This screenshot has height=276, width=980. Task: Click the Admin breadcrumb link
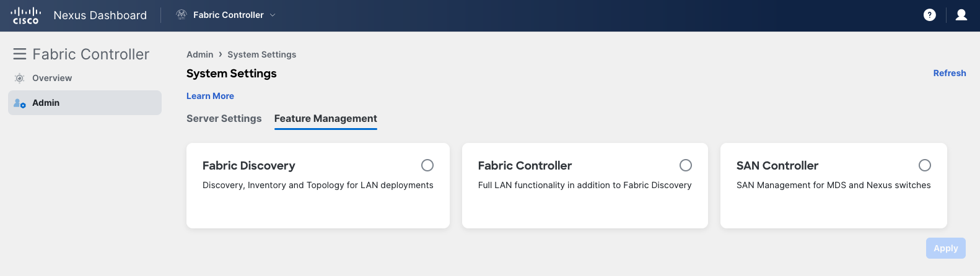point(199,54)
